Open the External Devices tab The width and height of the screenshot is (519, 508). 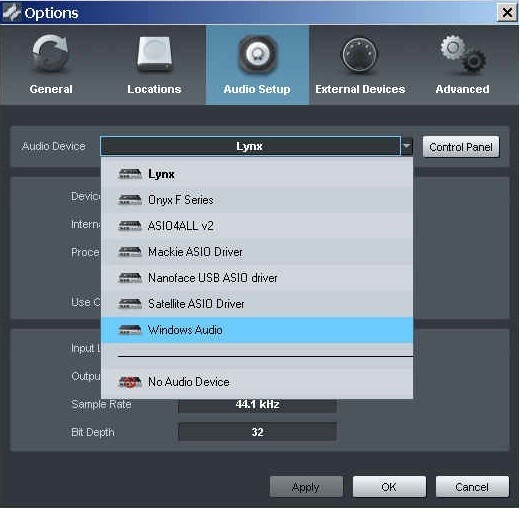[x=360, y=65]
